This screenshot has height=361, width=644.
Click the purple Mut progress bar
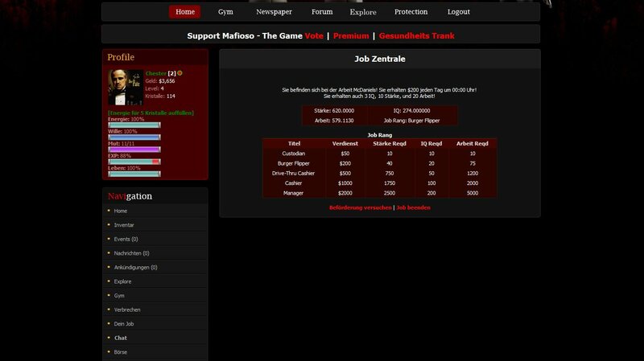click(x=134, y=150)
